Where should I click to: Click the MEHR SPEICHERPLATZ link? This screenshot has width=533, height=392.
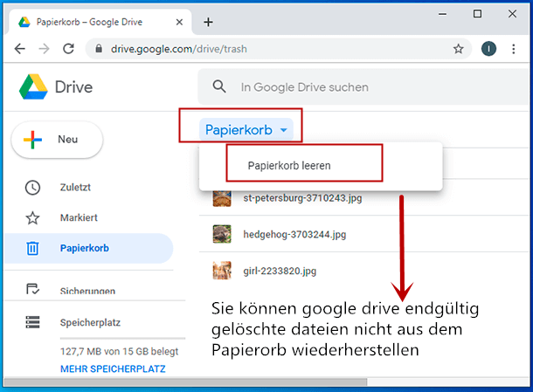[113, 369]
